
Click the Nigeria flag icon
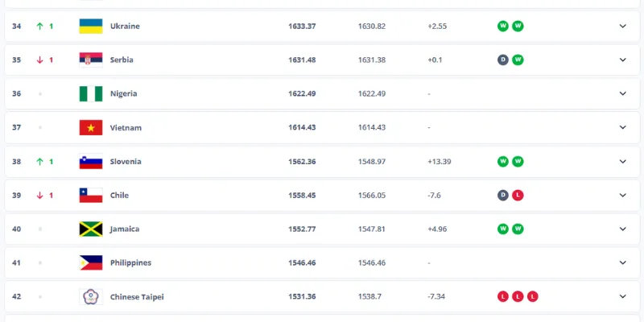pyautogui.click(x=90, y=93)
